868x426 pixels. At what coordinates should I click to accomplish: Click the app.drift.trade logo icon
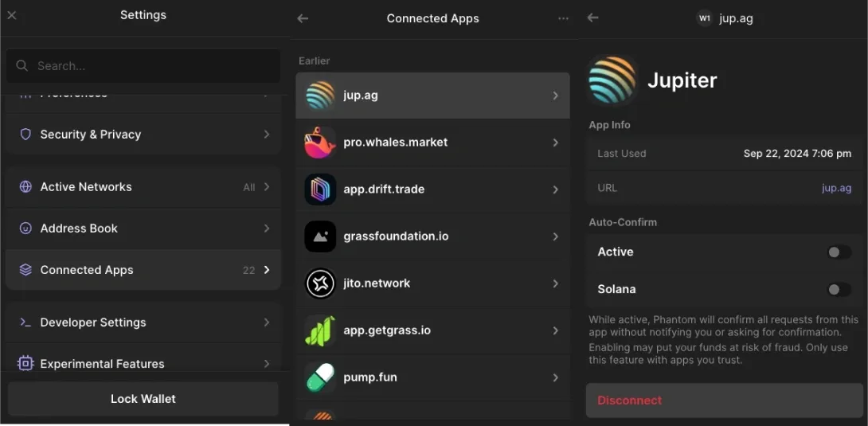(320, 190)
